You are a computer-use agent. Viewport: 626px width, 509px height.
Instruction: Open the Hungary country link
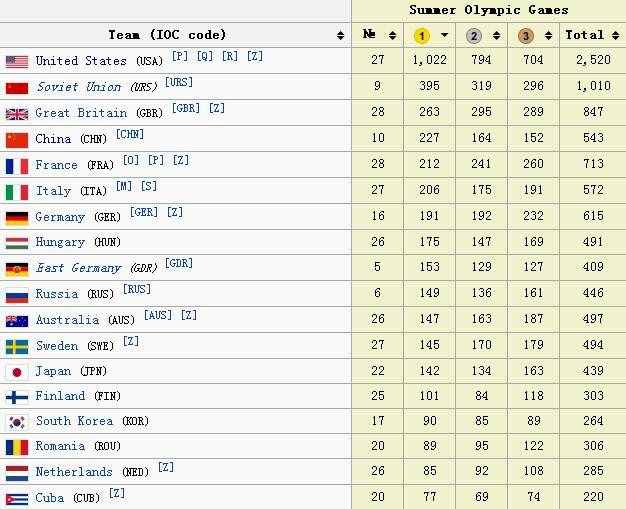click(x=60, y=242)
